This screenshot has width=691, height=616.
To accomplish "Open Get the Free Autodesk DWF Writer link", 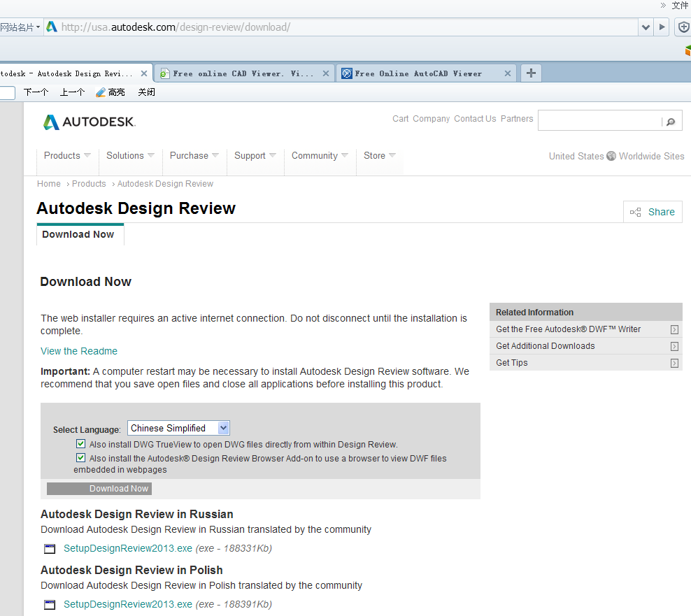I will (568, 329).
